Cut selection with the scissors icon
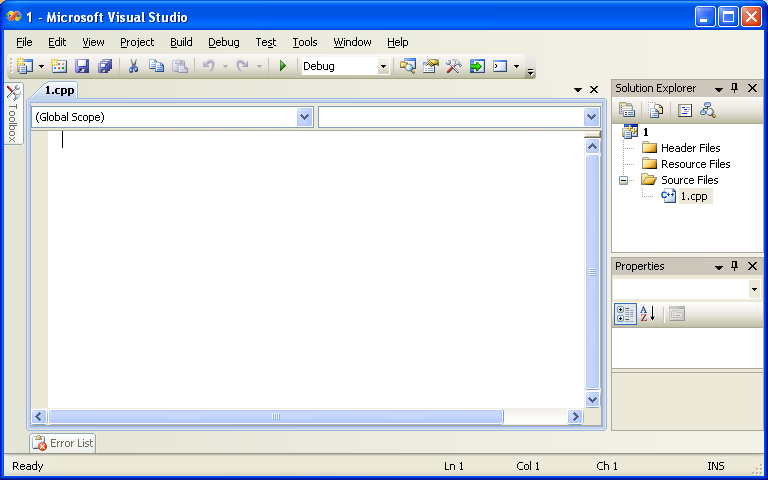This screenshot has height=480, width=768. click(133, 66)
